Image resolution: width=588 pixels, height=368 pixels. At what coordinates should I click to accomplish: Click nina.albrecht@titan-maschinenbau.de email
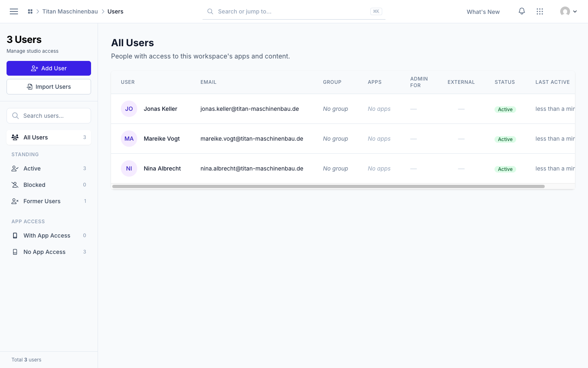point(252,168)
